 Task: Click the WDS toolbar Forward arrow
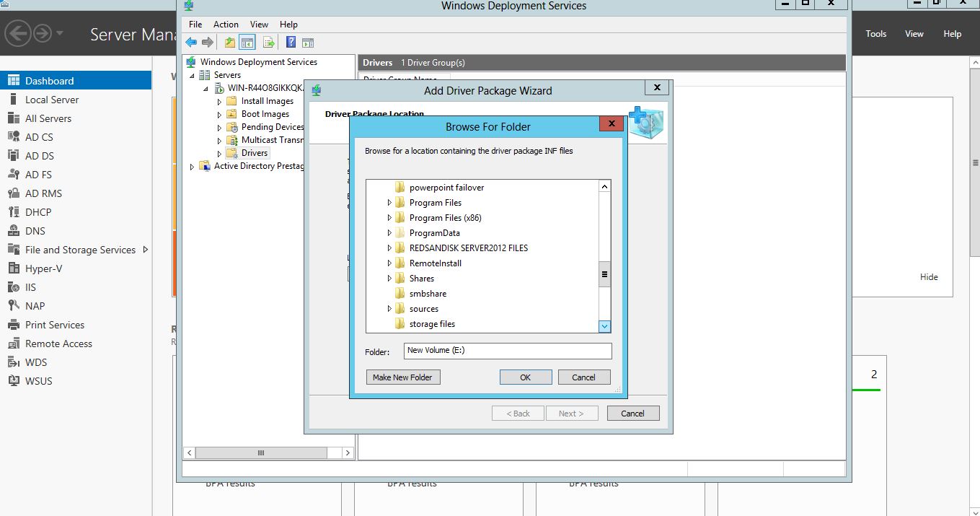point(208,43)
